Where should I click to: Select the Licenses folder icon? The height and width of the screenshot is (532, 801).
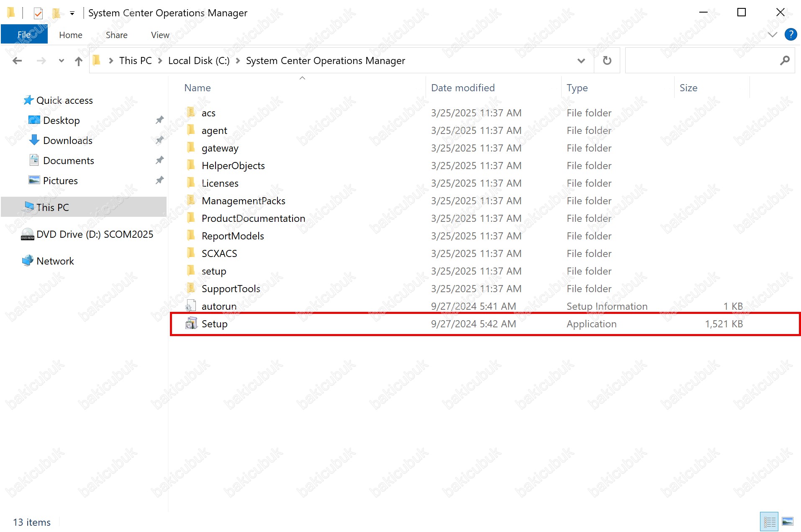pos(191,182)
